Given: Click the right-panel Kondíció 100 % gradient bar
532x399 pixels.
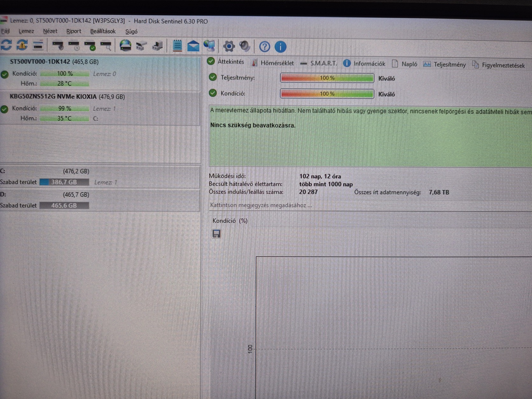Looking at the screenshot, I should point(327,94).
